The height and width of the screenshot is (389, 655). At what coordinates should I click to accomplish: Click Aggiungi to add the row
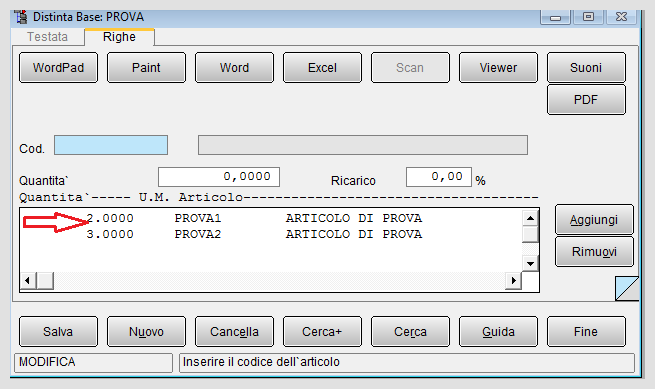click(x=594, y=220)
